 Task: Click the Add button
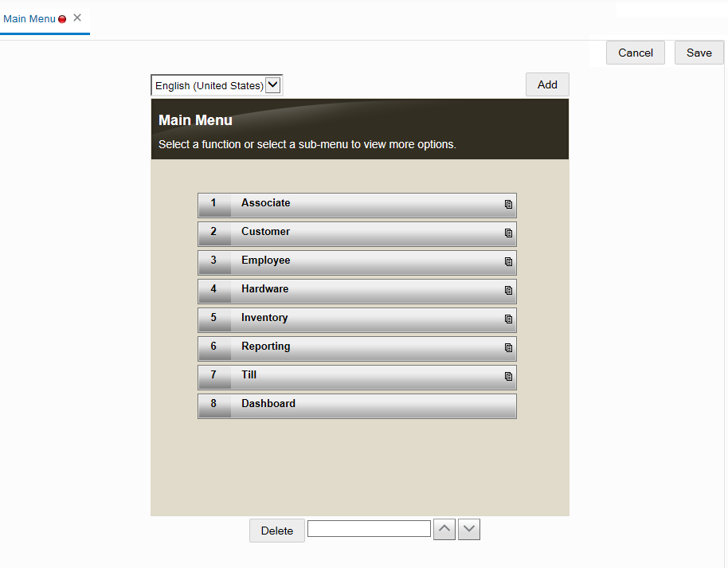547,84
